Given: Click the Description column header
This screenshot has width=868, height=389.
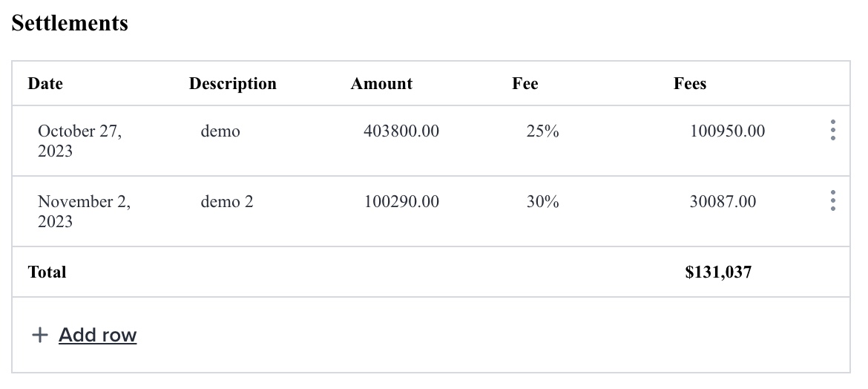Looking at the screenshot, I should (x=232, y=84).
